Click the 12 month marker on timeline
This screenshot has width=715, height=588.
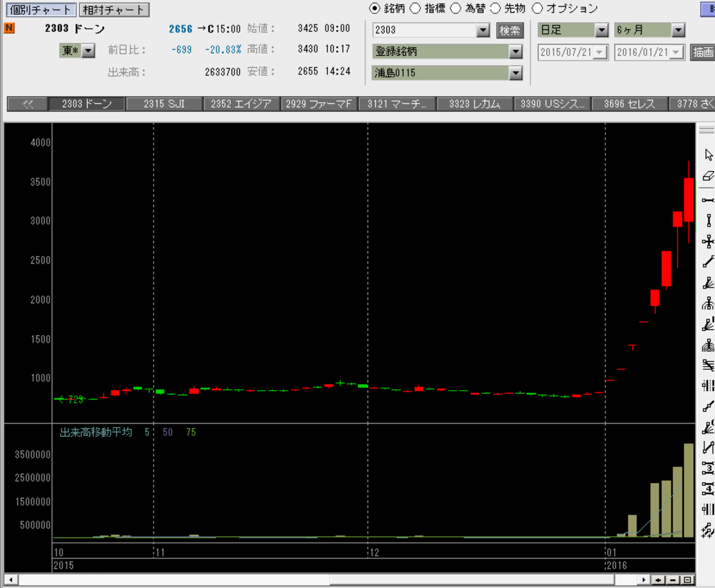[374, 552]
